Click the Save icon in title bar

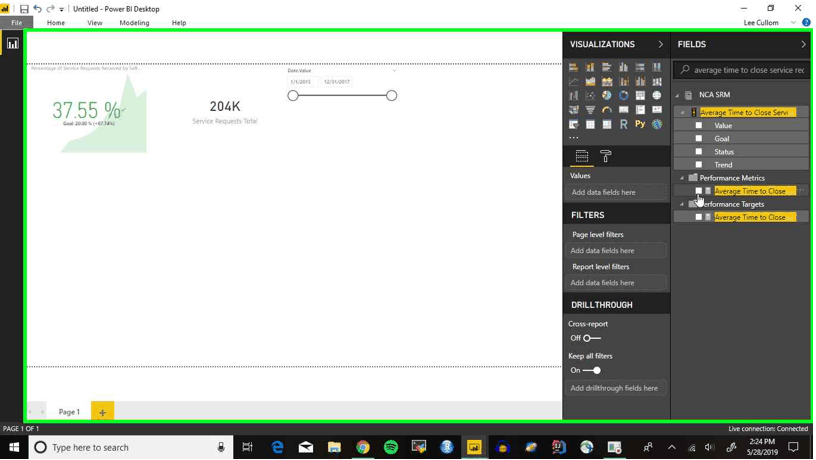tap(24, 9)
